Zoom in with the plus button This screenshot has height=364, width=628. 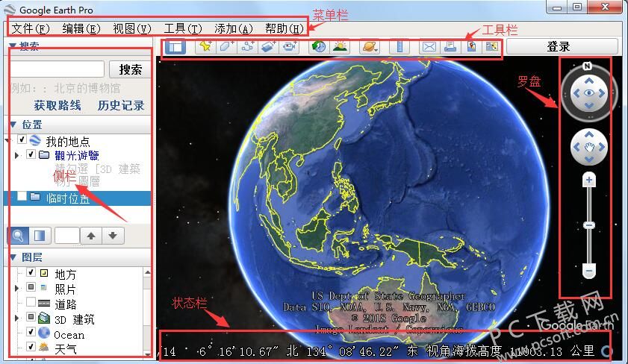(588, 180)
